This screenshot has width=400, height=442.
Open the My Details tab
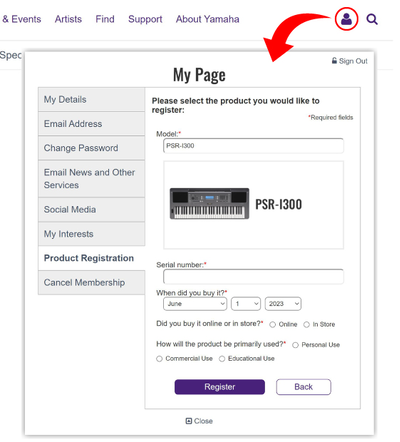pos(92,99)
